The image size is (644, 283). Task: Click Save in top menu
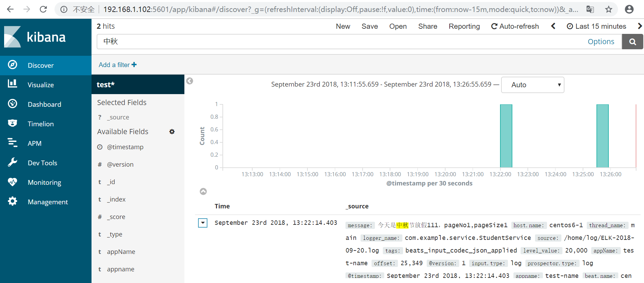[x=370, y=26]
